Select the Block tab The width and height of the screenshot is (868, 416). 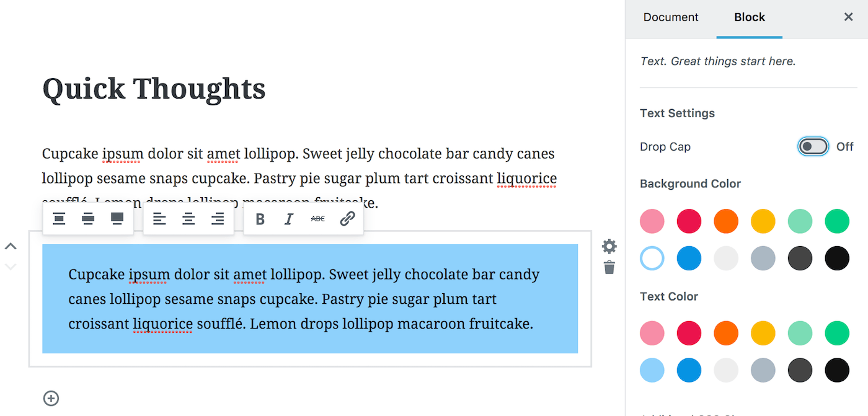tap(750, 17)
